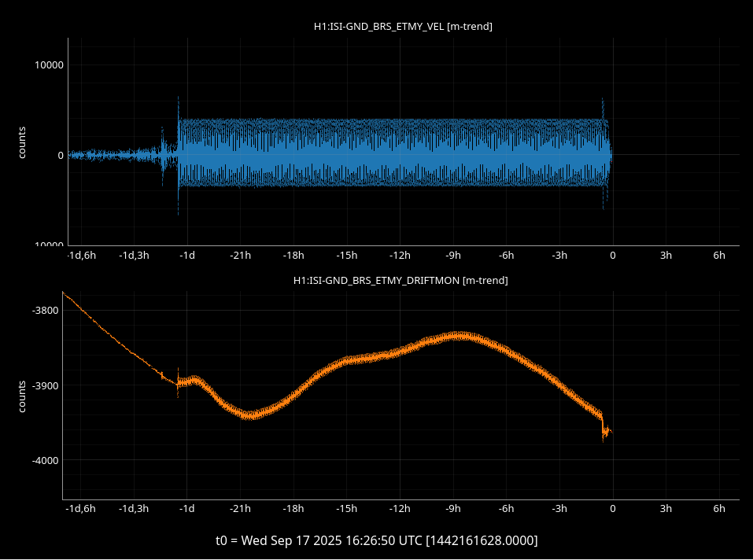Click the 3h time tick under VEL plot
The image size is (753, 560).
coord(666,256)
